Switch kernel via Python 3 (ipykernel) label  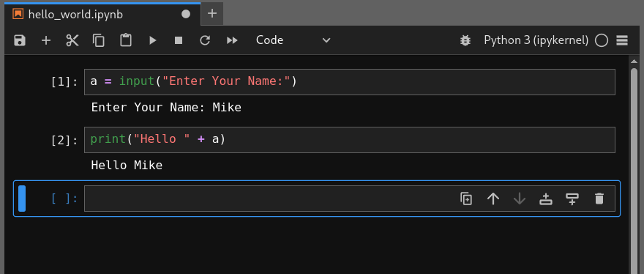(536, 40)
